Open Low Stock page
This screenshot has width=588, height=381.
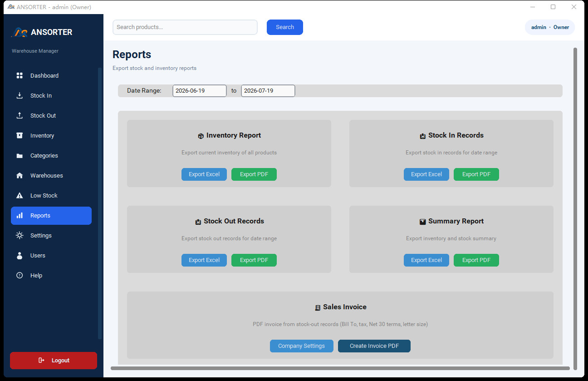(x=51, y=195)
